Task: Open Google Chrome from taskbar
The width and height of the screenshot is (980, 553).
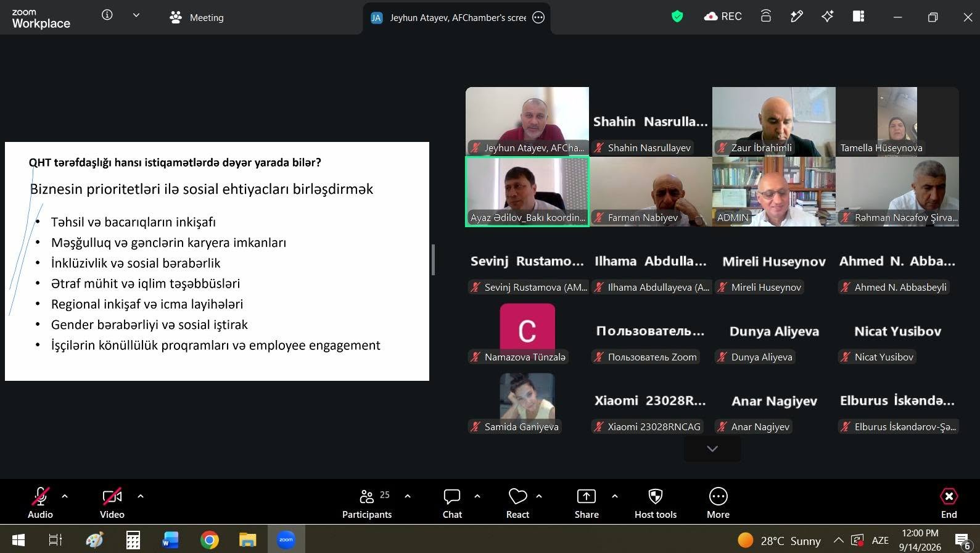Action: pyautogui.click(x=209, y=540)
